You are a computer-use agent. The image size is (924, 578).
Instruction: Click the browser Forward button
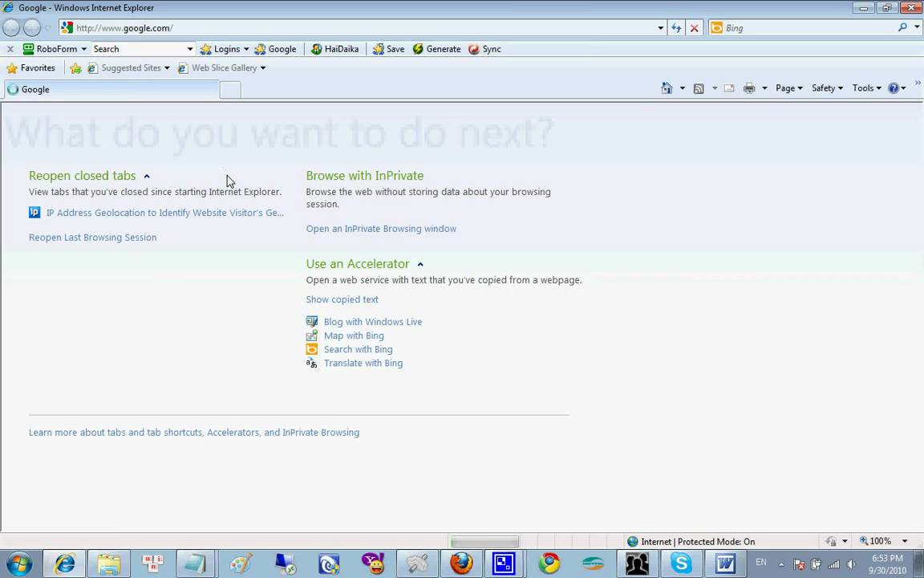(x=32, y=28)
